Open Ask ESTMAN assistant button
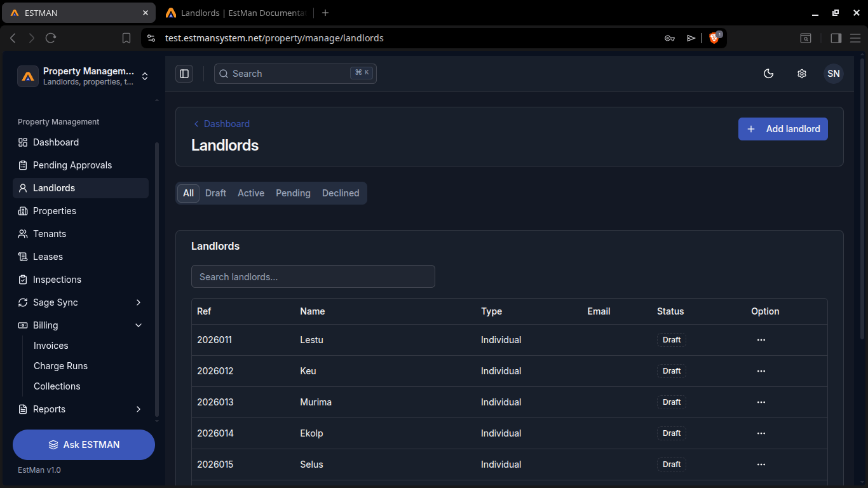The image size is (868, 488). [84, 445]
